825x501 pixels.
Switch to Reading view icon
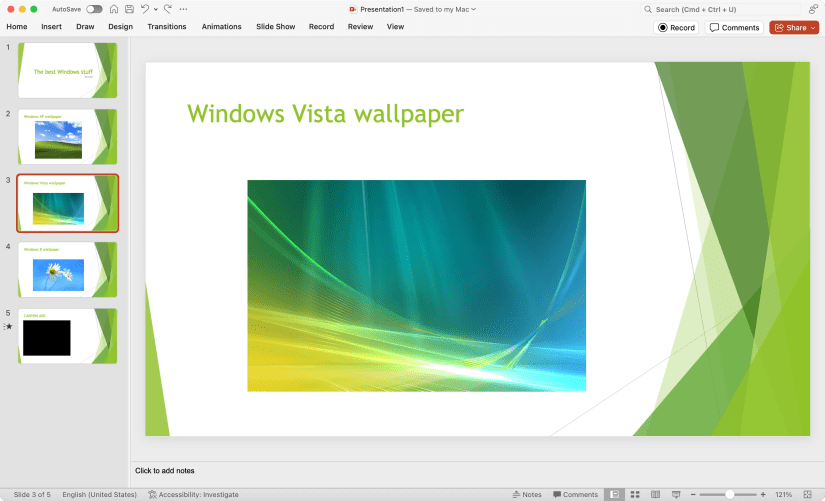[x=656, y=495]
